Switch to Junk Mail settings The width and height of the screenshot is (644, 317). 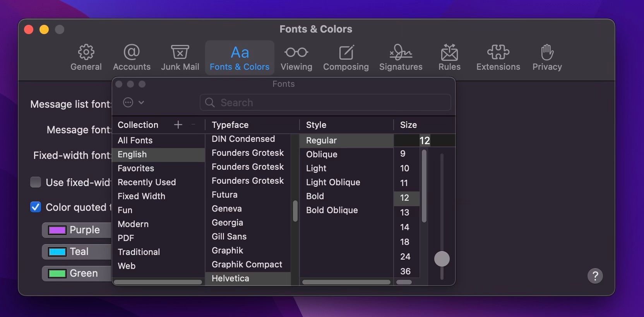[180, 57]
